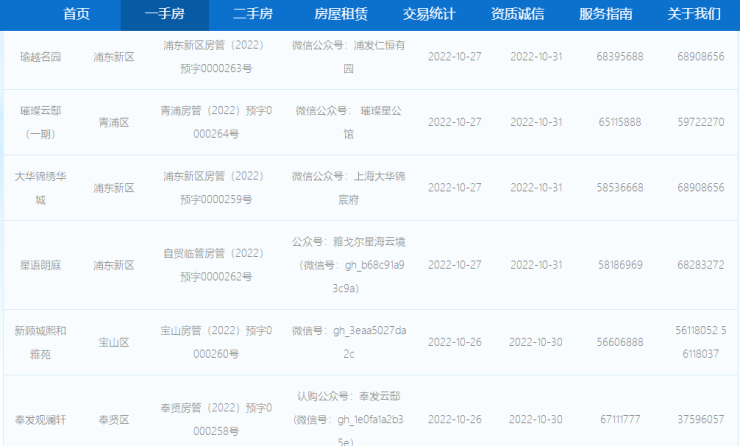This screenshot has height=446, width=740.
Task: Click phone number 58536668
Action: (x=620, y=188)
